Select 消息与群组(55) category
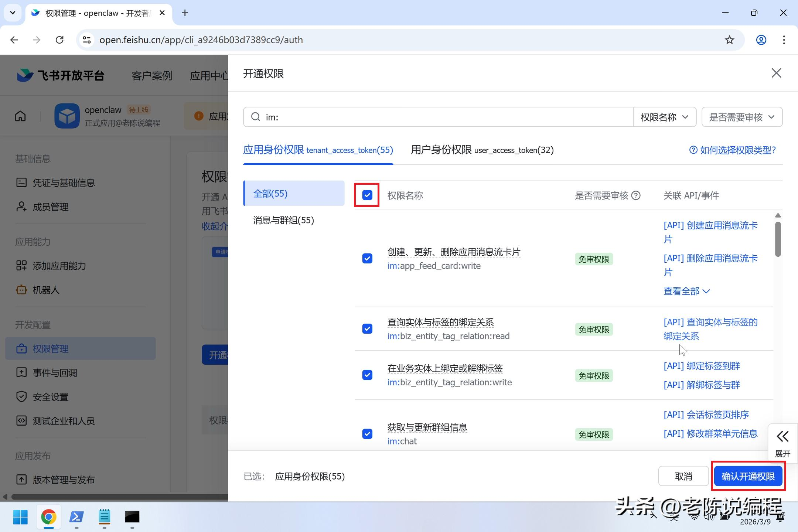The height and width of the screenshot is (532, 798). click(283, 220)
